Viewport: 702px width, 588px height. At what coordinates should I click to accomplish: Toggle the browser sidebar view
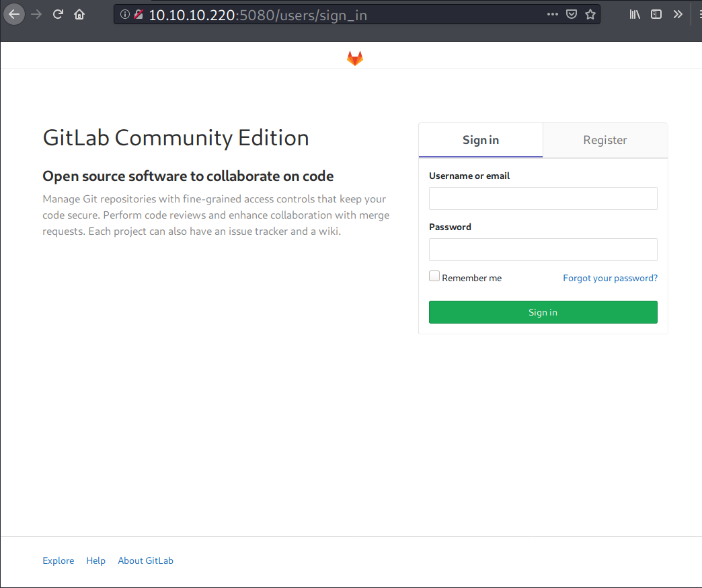coord(656,14)
